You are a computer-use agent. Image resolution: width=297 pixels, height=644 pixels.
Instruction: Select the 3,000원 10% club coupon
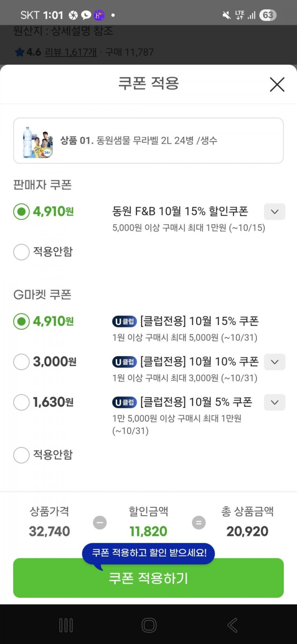(x=21, y=362)
